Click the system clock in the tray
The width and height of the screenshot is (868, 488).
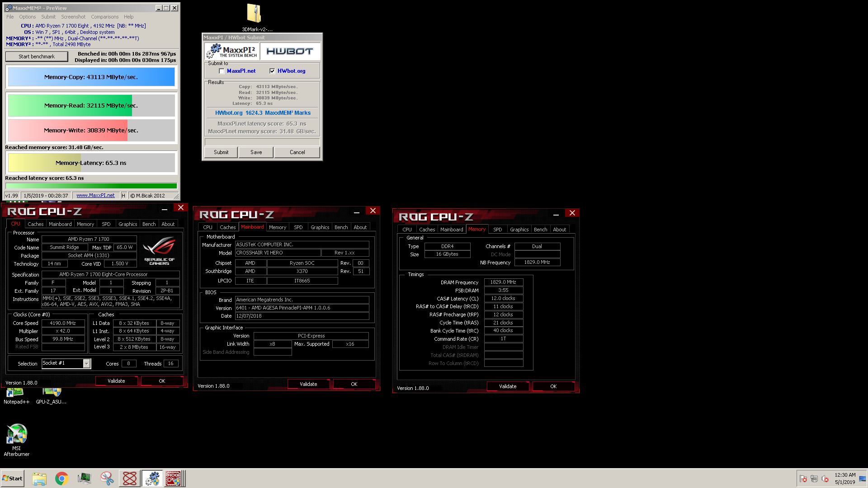point(845,479)
